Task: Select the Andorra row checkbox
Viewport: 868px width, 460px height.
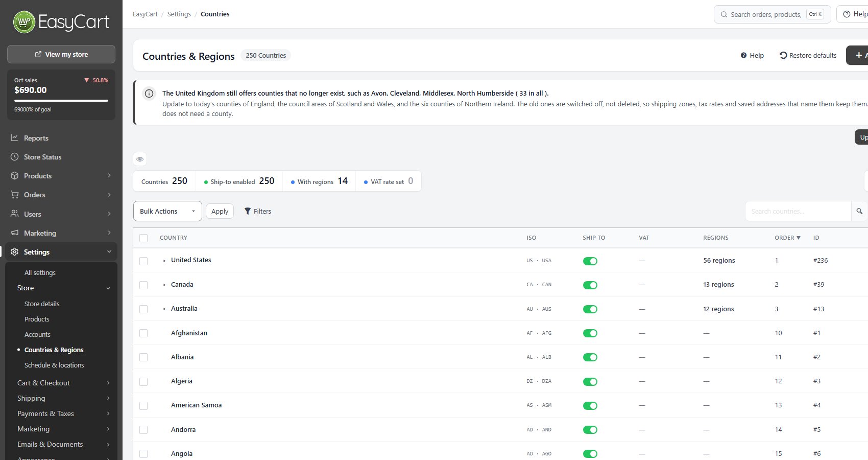Action: pos(143,430)
